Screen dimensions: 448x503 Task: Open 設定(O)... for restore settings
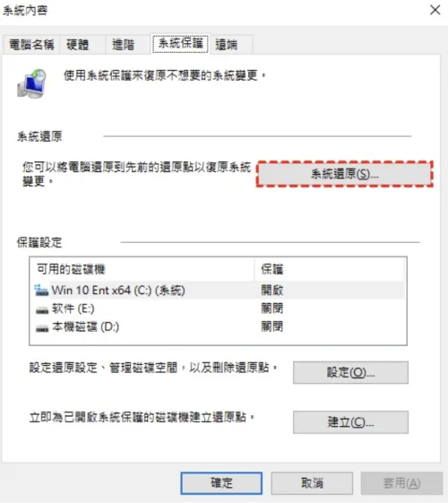(x=350, y=372)
